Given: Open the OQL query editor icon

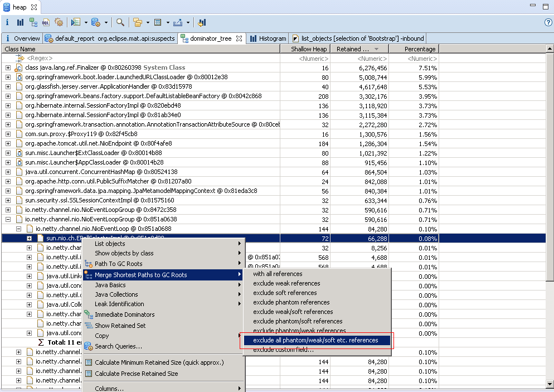Looking at the screenshot, I should [46, 23].
